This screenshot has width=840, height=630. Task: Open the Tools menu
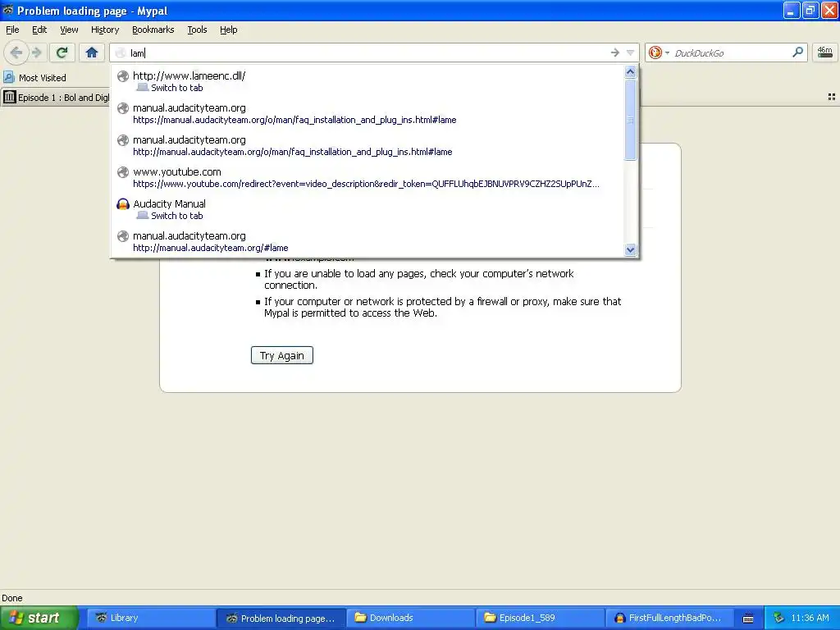tap(197, 30)
